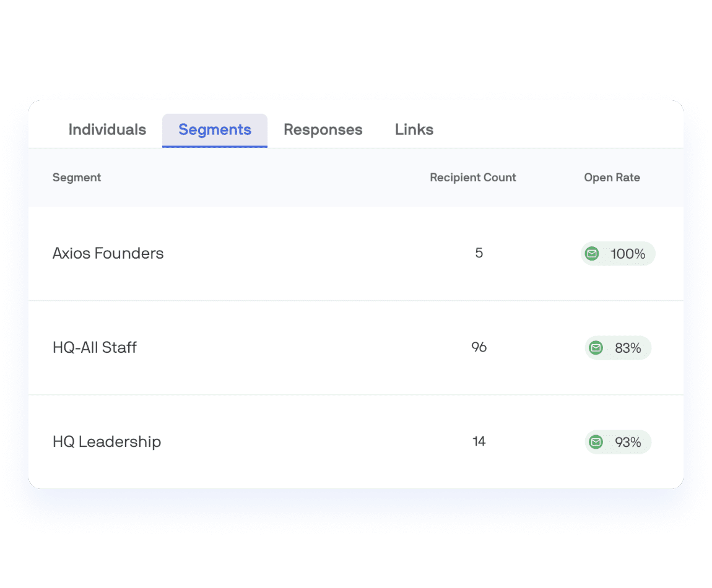Click recipient count 14 for HQ Leadership
712x588 pixels.
479,441
